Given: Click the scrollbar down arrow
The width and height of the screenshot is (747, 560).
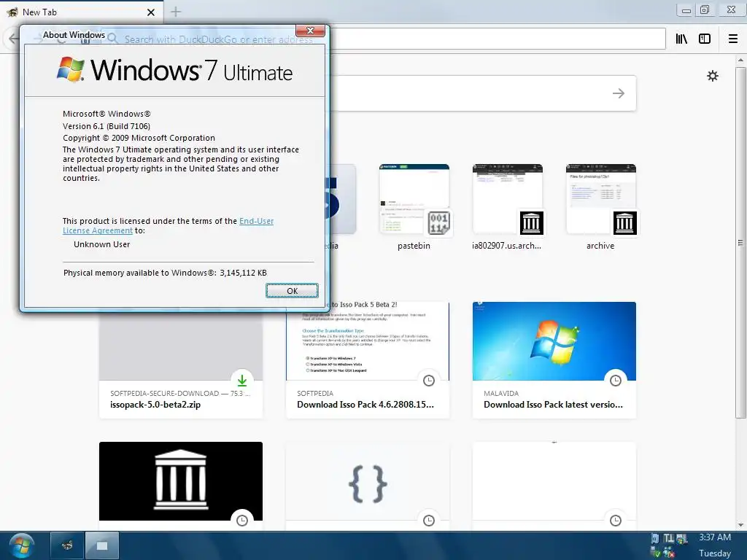Looking at the screenshot, I should pos(740,525).
